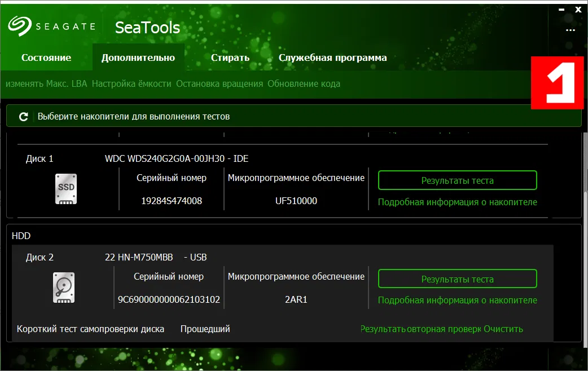Click the refresh drives icon
The width and height of the screenshot is (588, 371).
click(23, 117)
